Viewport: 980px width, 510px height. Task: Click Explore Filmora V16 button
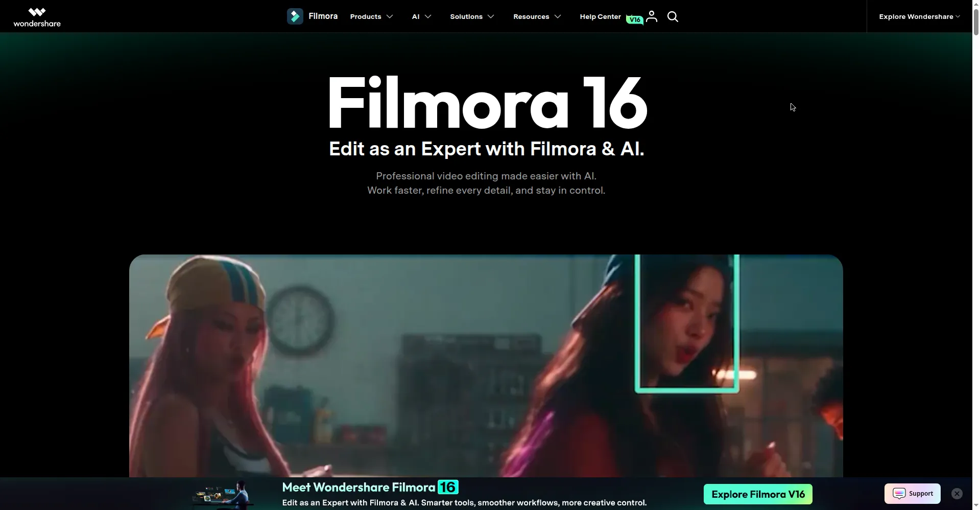tap(758, 494)
